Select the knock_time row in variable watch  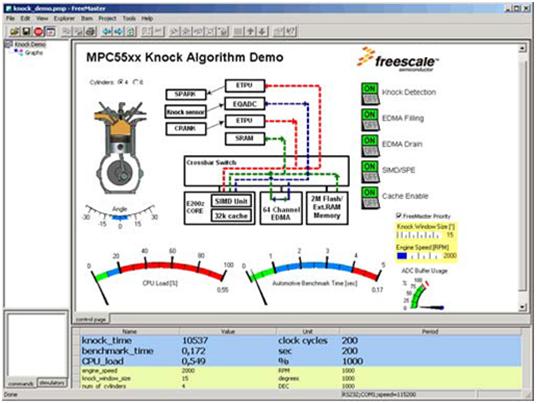pos(300,341)
